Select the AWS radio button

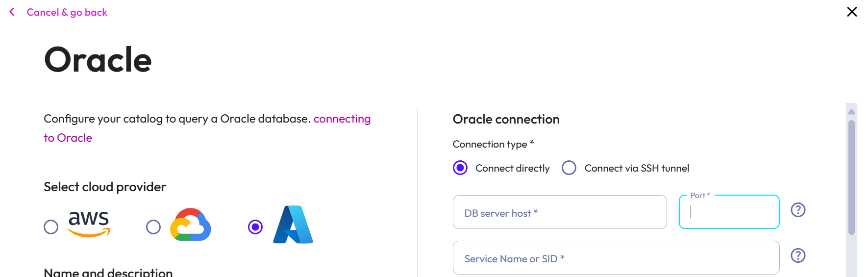[51, 227]
